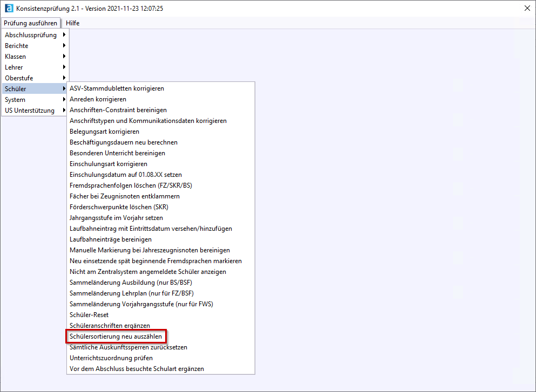Expand the Abschlussprüfung submenu
536x392 pixels.
[35, 35]
